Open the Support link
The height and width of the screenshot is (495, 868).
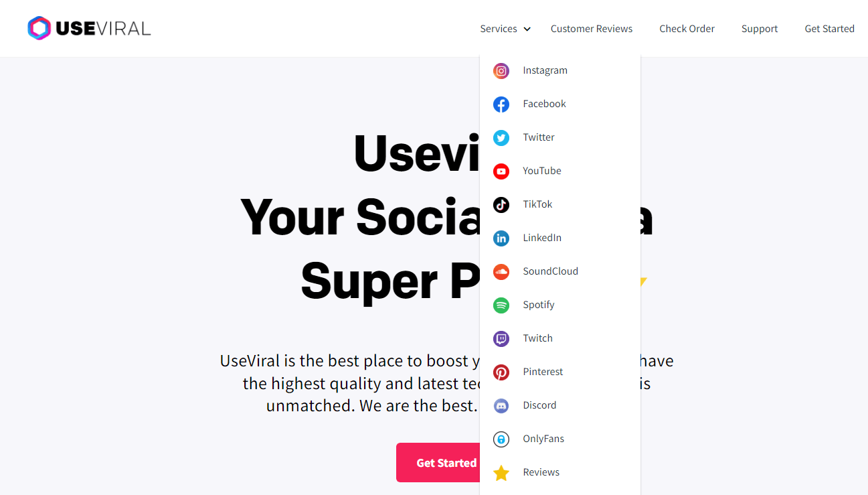click(x=760, y=29)
